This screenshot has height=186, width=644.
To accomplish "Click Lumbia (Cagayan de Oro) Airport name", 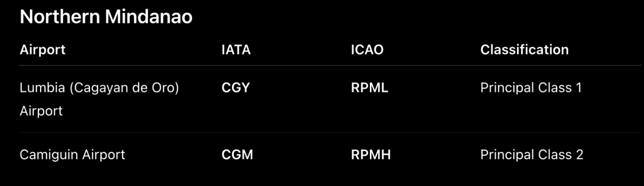I will (99, 99).
